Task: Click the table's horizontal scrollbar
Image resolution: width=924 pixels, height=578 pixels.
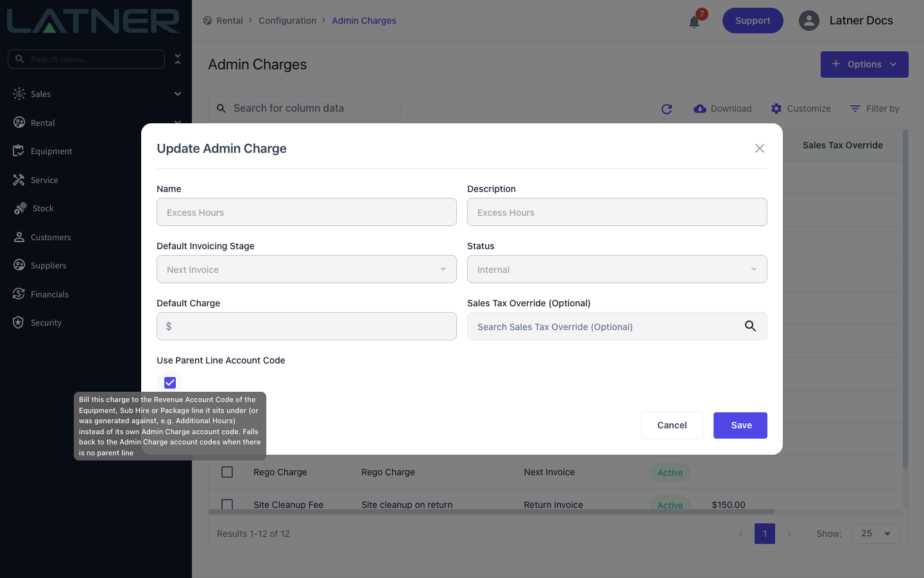Action: (492, 512)
